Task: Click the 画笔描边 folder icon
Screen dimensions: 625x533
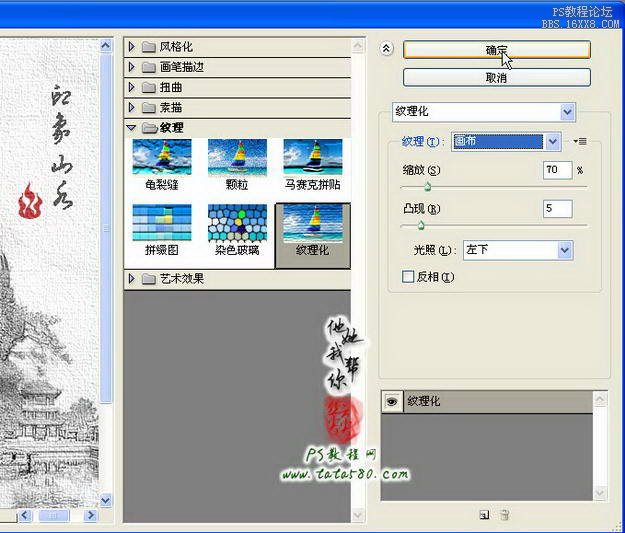Action: [149, 67]
